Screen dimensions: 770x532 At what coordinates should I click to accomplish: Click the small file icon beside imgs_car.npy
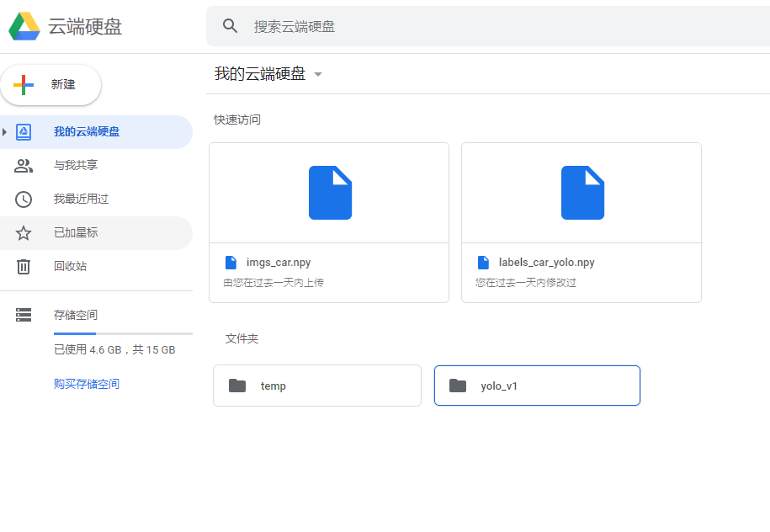click(231, 263)
